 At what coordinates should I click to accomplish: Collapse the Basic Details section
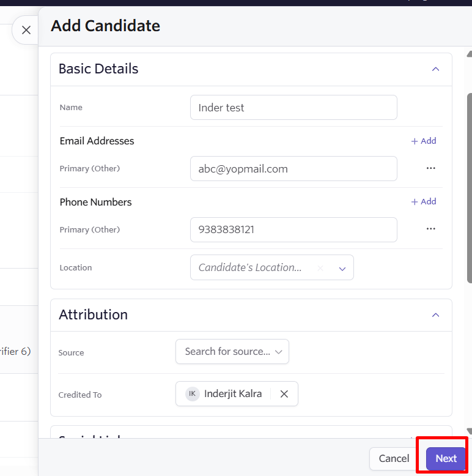click(435, 69)
